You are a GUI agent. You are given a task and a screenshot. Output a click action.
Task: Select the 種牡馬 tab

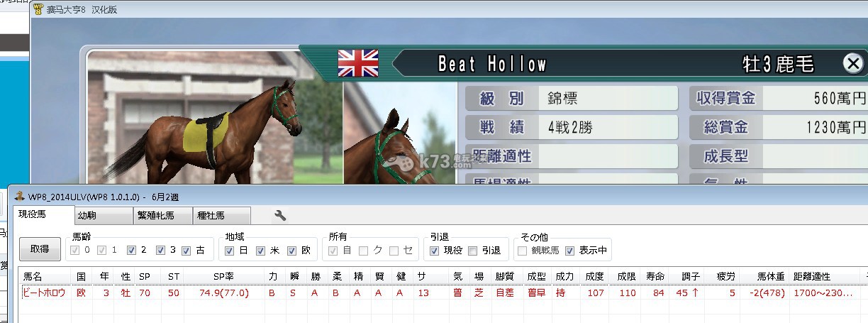pyautogui.click(x=221, y=216)
